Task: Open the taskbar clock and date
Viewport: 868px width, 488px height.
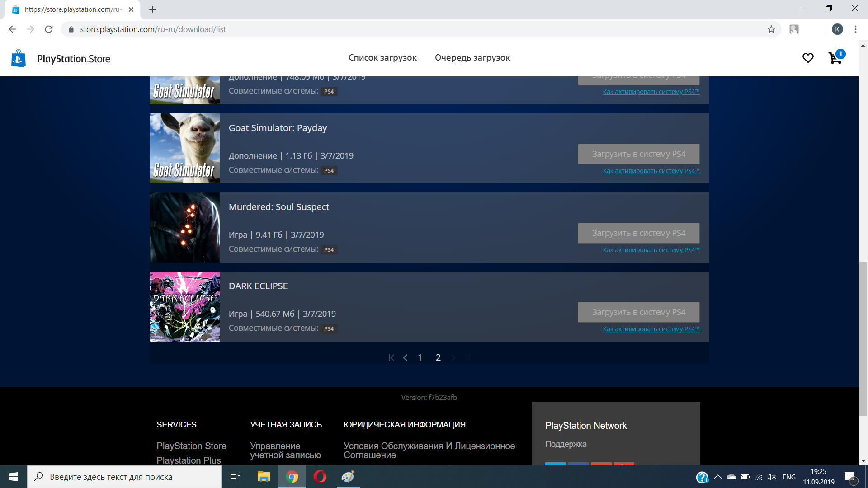Action: [818, 477]
